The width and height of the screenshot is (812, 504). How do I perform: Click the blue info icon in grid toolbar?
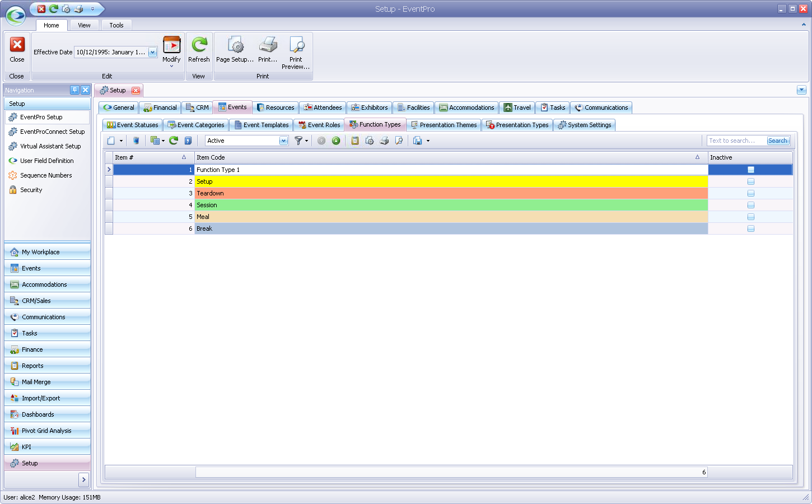point(188,141)
